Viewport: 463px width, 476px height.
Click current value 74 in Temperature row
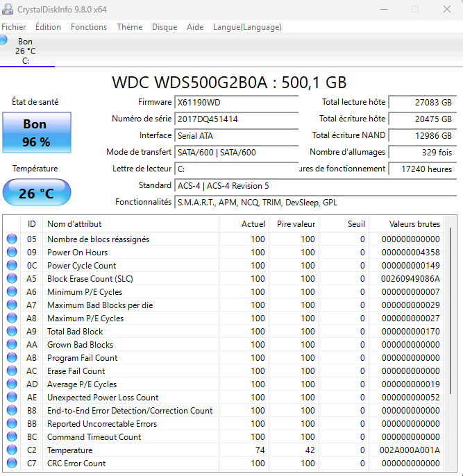click(x=260, y=450)
